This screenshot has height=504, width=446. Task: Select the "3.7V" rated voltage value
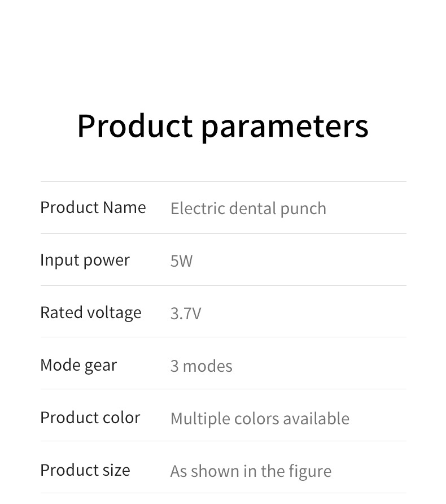click(185, 314)
